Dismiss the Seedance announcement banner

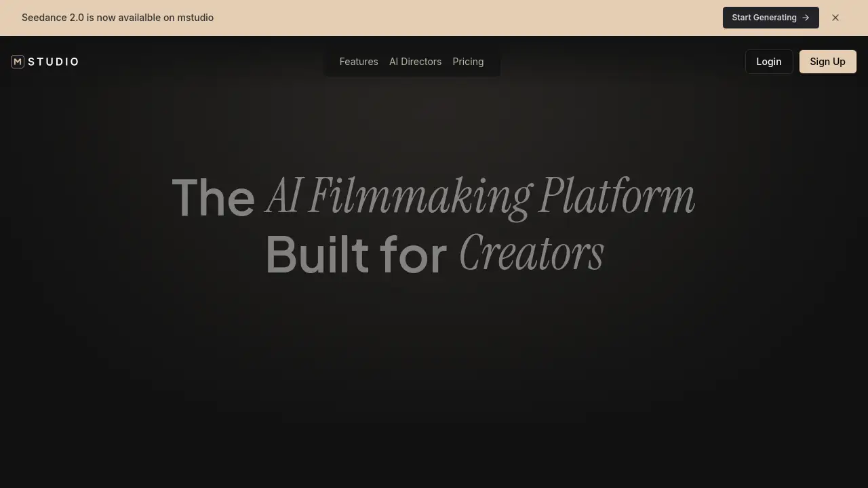click(x=835, y=18)
